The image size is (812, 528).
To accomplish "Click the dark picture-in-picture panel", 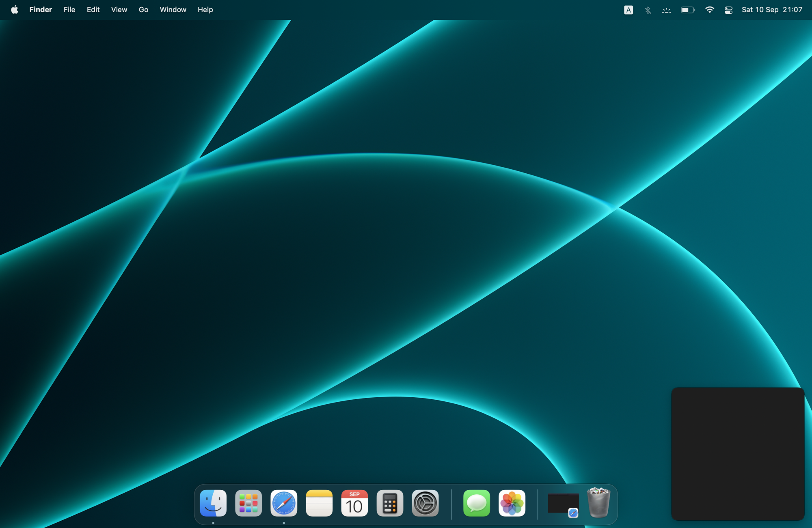I will point(738,454).
